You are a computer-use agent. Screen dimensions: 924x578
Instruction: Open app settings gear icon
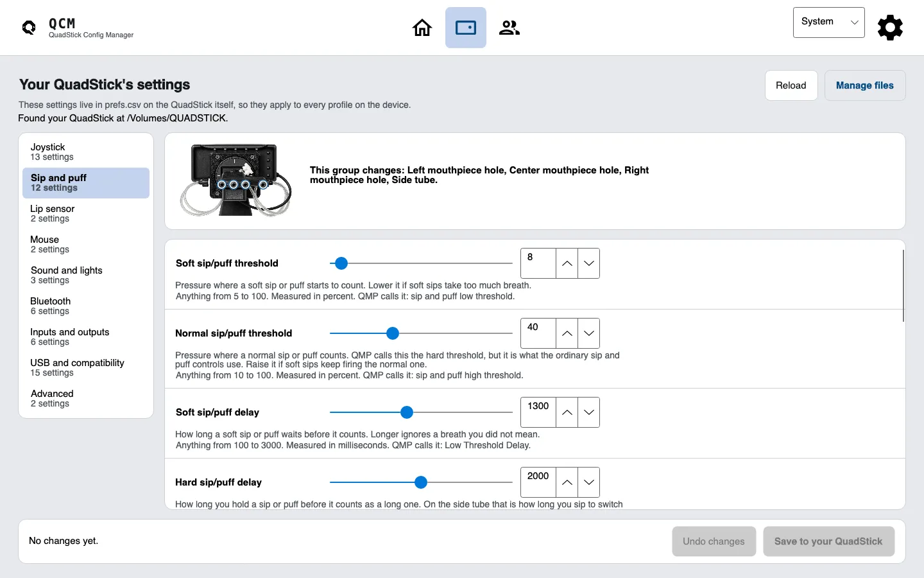tap(890, 28)
